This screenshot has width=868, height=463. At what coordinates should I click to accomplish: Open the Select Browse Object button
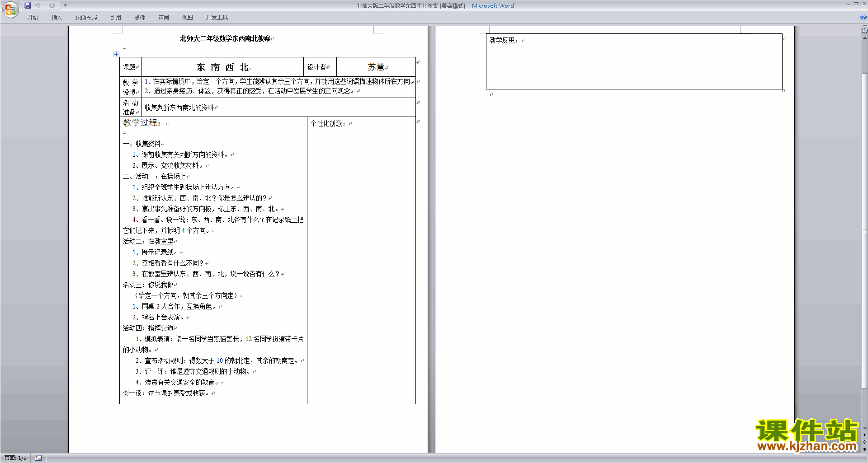pyautogui.click(x=864, y=442)
